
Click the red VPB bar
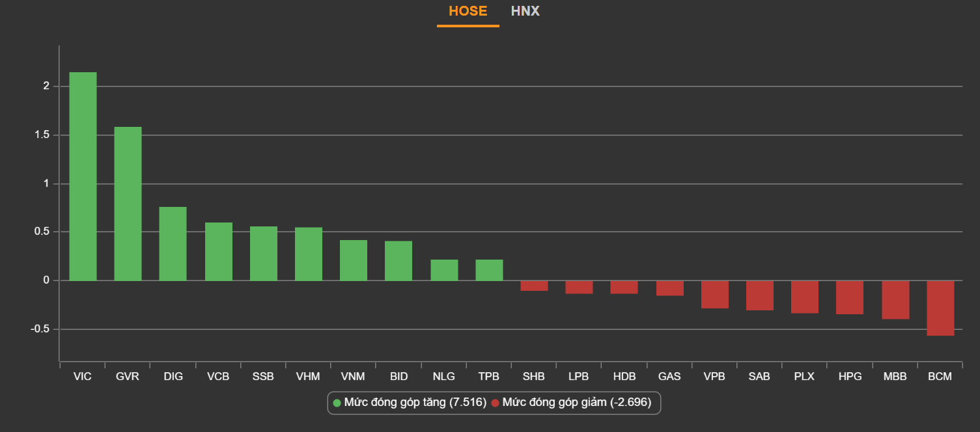tap(714, 294)
